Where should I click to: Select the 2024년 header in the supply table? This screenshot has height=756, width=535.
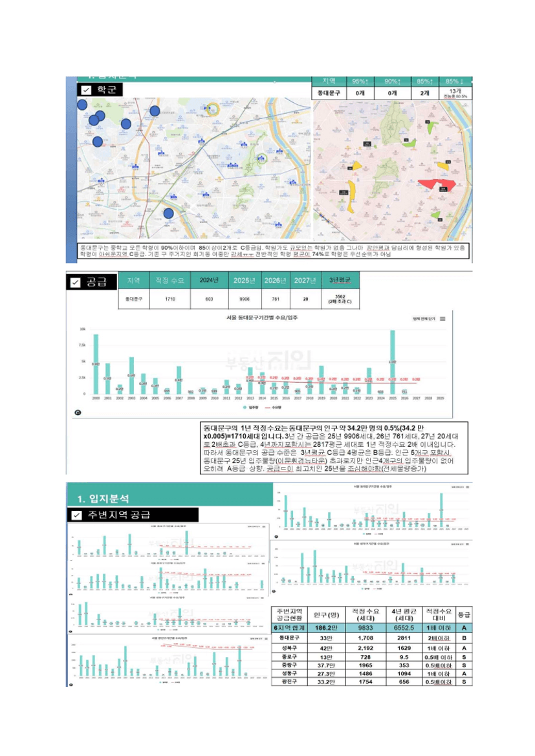(210, 281)
